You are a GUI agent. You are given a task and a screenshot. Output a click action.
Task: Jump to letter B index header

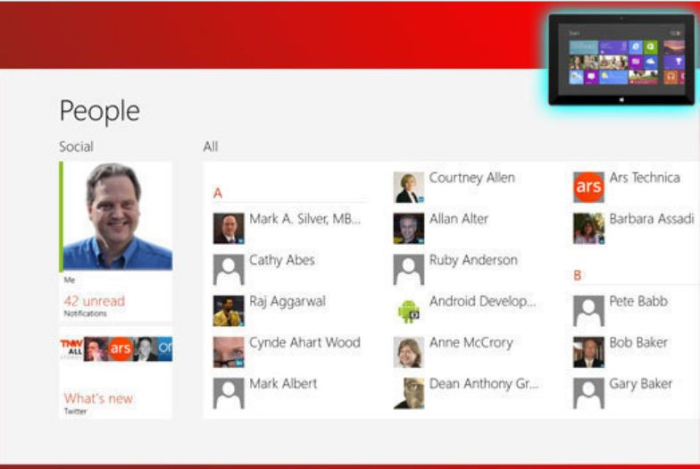pyautogui.click(x=577, y=275)
